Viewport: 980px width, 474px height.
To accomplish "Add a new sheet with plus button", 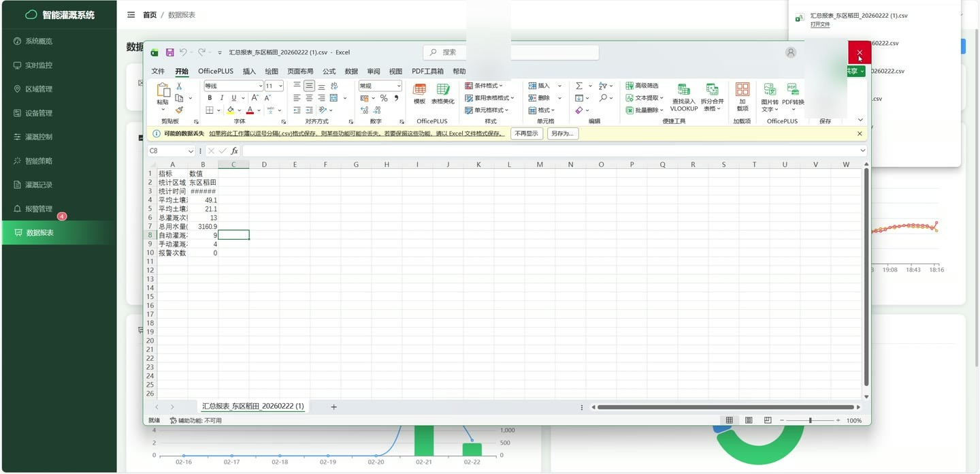I will click(333, 407).
